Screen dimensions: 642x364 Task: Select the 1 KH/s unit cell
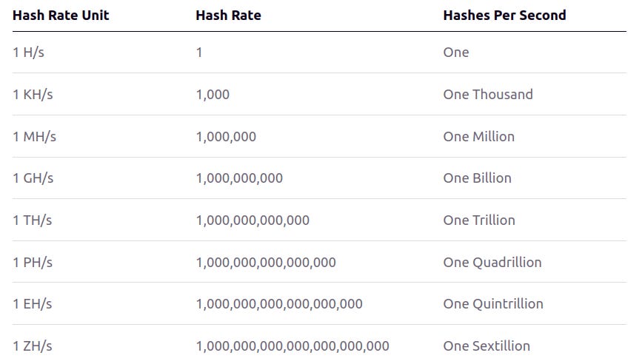(x=33, y=95)
